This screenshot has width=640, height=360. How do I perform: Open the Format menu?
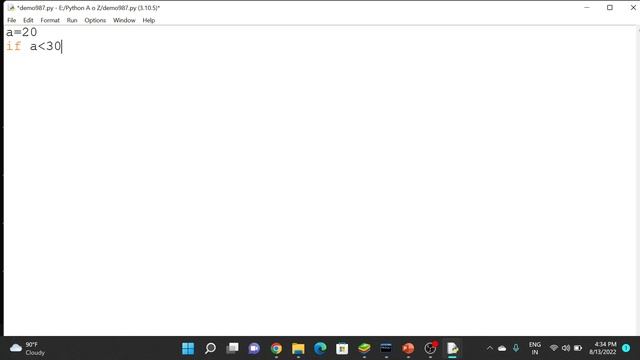point(50,20)
